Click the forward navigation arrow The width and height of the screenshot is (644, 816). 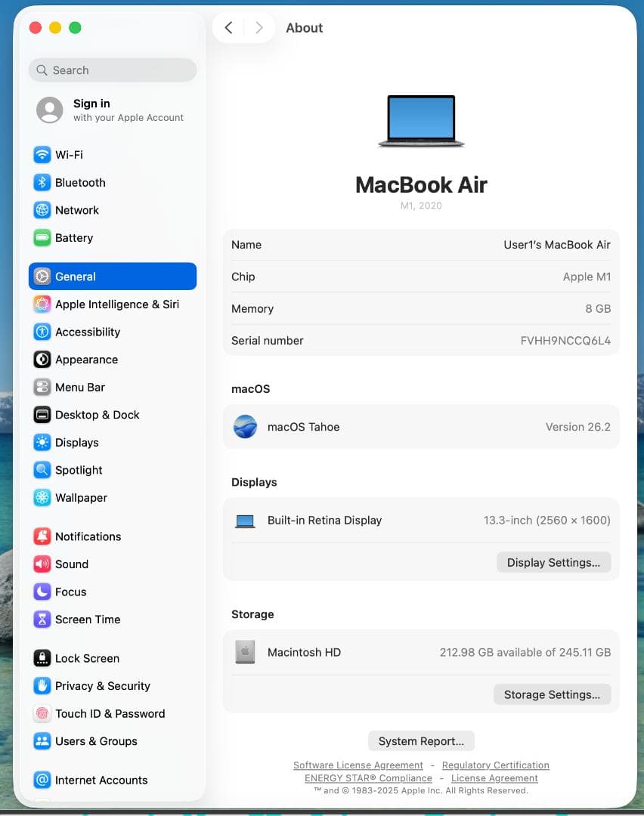(x=259, y=27)
